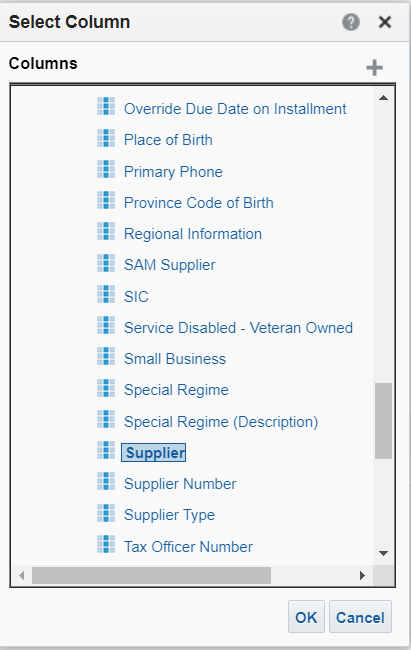Viewport: 411px width, 650px height.
Task: Open the help question mark icon
Action: coord(351,22)
